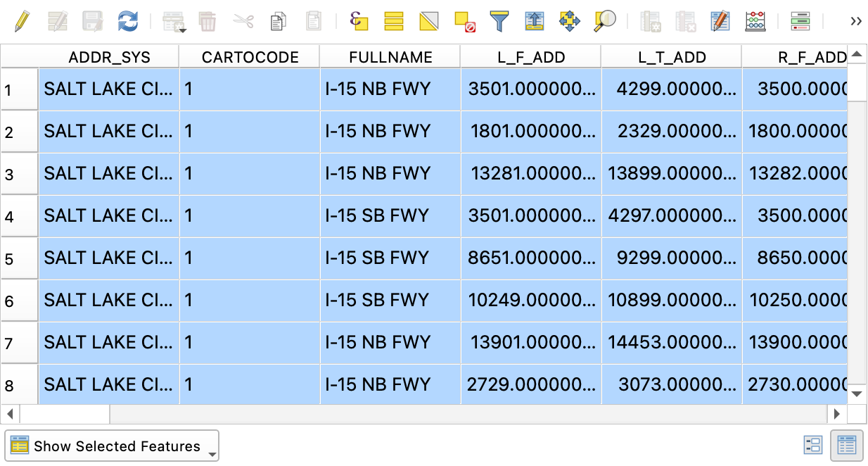868x466 pixels.
Task: Open the filter features using form funnel
Action: [x=499, y=21]
